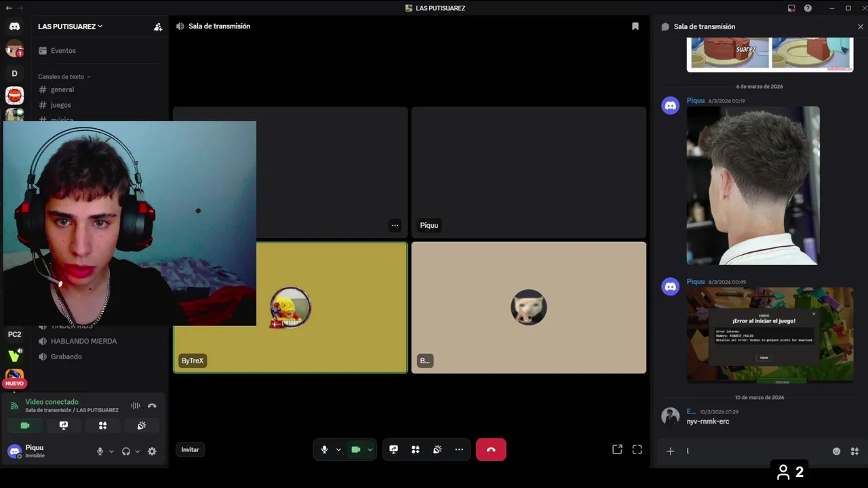This screenshot has height=488, width=868.
Task: Focus the chat message input field
Action: [x=755, y=451]
